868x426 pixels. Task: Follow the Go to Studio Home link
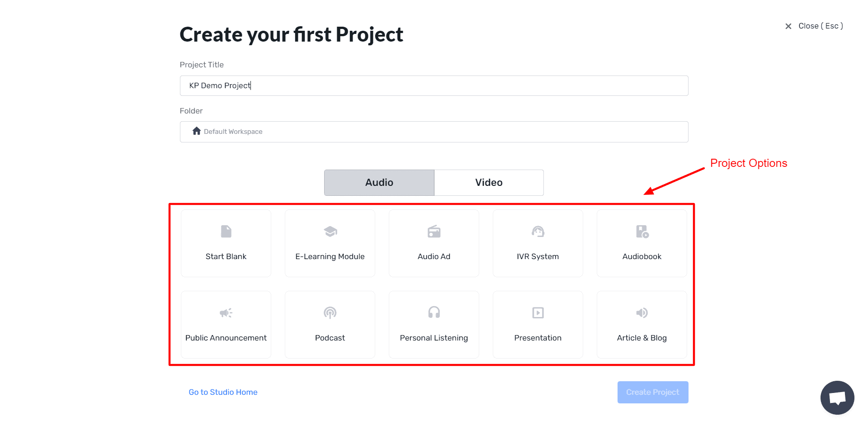[223, 392]
